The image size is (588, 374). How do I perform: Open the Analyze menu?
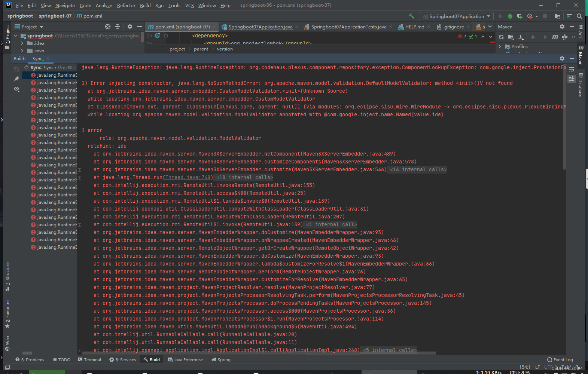(x=104, y=5)
